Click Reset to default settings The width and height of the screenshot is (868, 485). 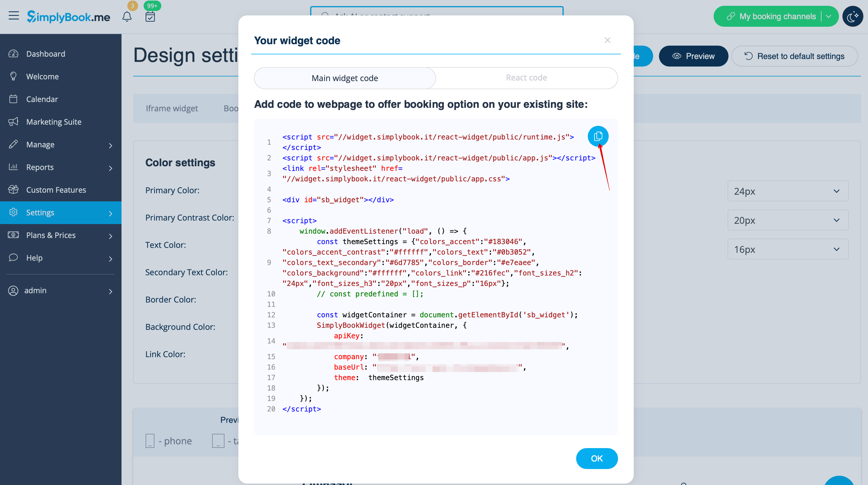tap(794, 56)
